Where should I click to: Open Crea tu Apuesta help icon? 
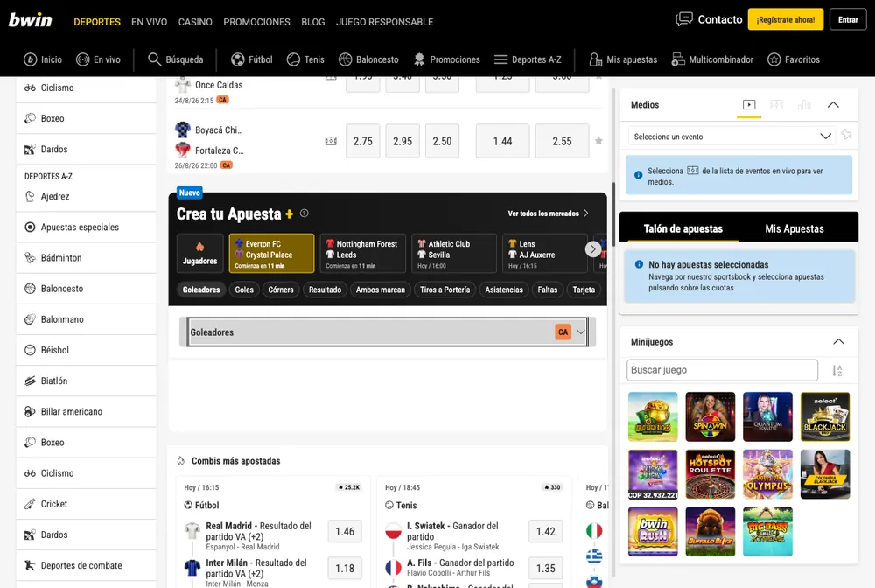(304, 213)
